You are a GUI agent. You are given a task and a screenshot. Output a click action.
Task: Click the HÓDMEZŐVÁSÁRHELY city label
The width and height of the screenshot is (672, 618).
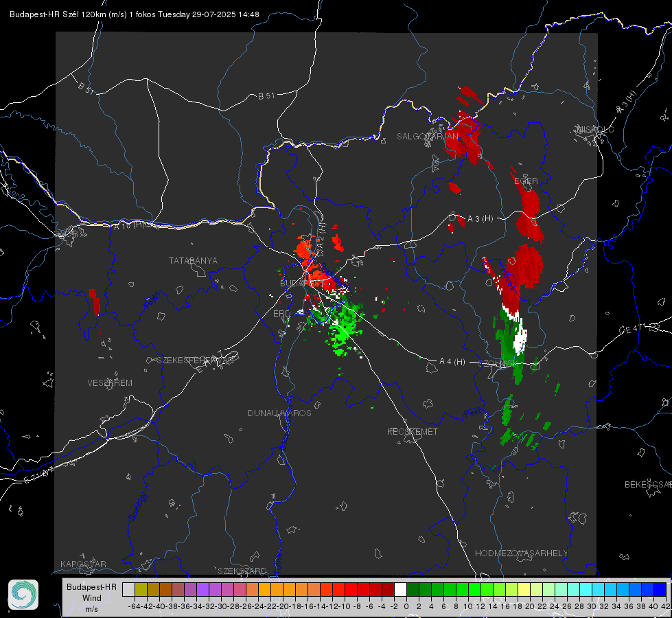pyautogui.click(x=521, y=553)
